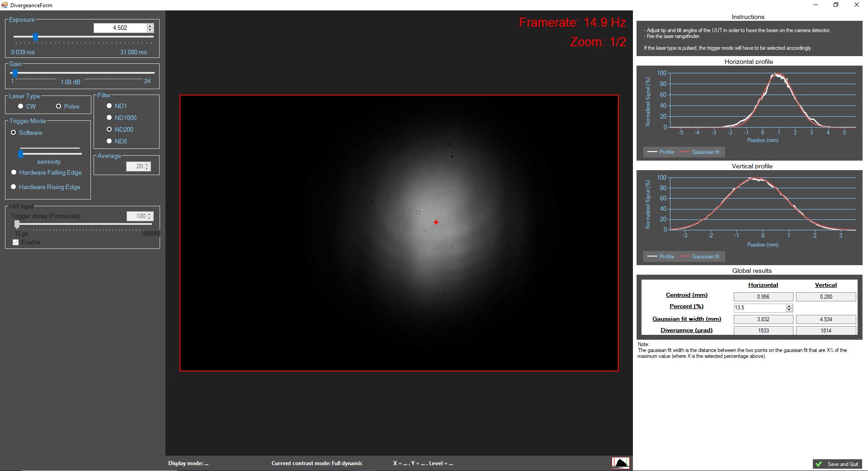Click the Percent input field
This screenshot has height=471, width=868.
(759, 308)
